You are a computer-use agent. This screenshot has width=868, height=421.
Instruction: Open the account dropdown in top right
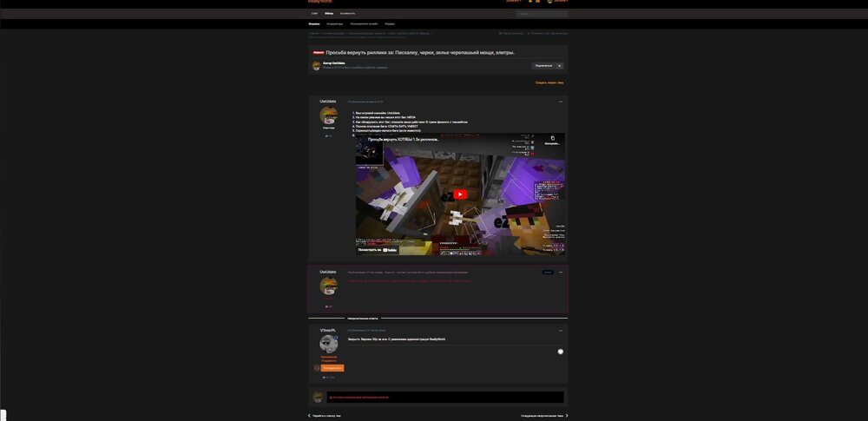coord(558,1)
